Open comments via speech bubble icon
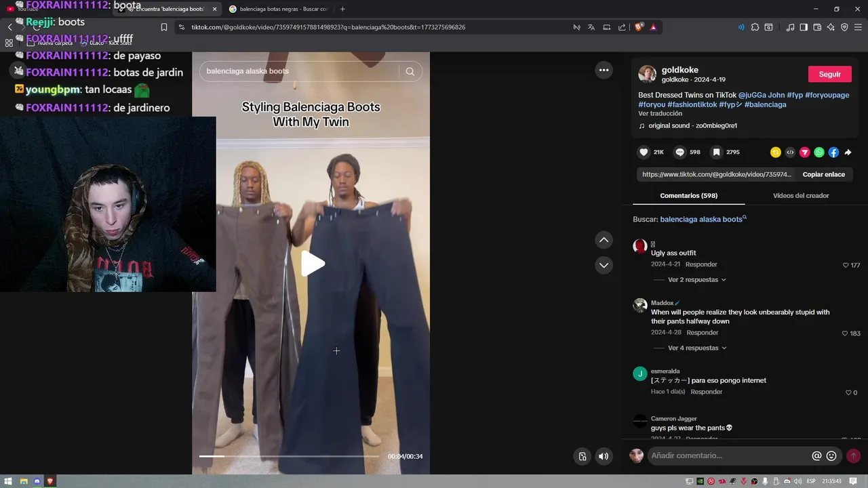Screen dimensions: 868x488 [x=680, y=152]
